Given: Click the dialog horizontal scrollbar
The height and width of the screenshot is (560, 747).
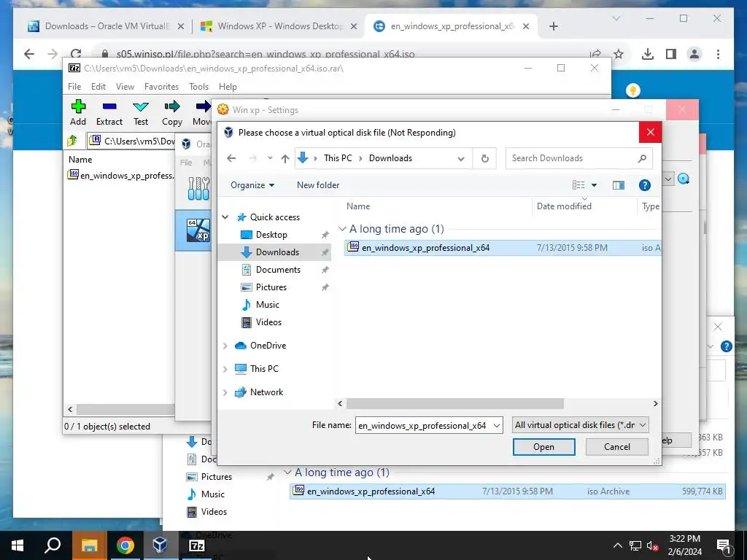Looking at the screenshot, I should point(455,404).
